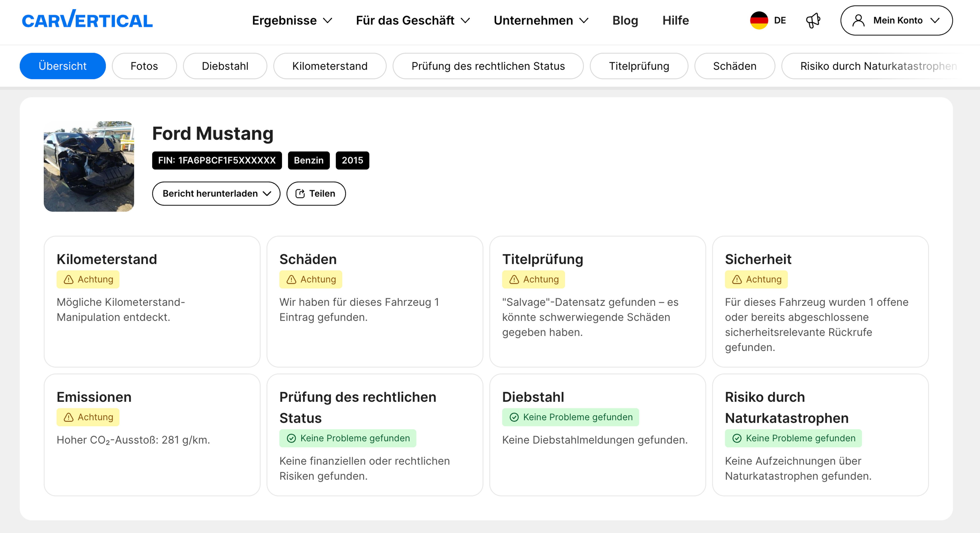Open the Schäden summary card heading

308,259
